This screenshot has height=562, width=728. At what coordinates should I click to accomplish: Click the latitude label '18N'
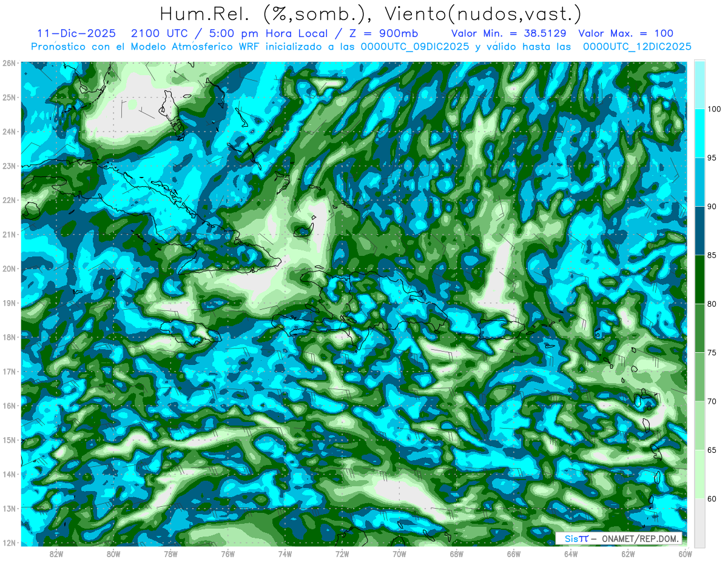click(9, 337)
